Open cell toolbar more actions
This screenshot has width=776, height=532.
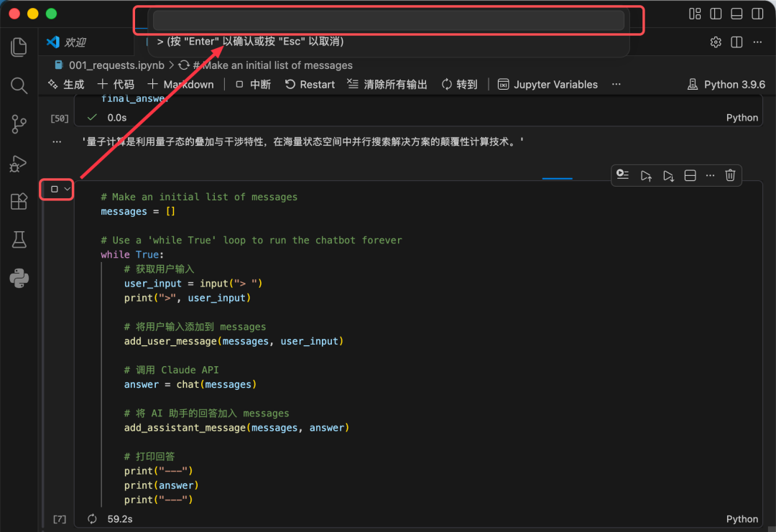(710, 175)
